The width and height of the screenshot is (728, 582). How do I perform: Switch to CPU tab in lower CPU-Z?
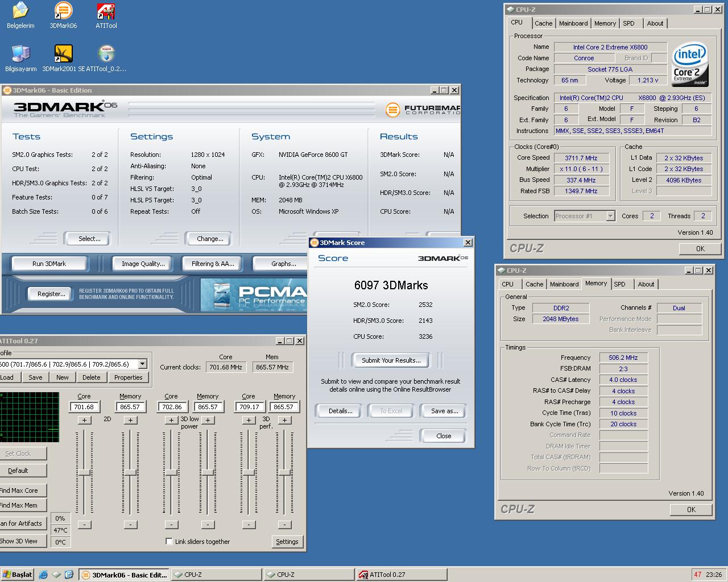508,284
